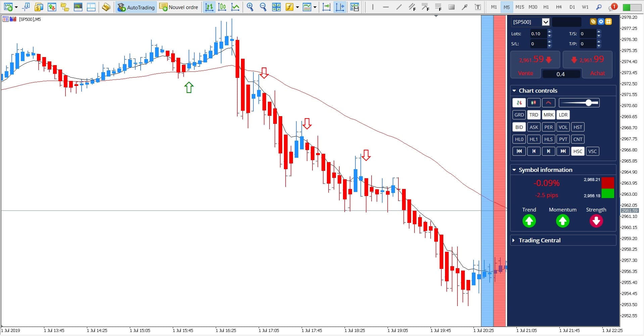The width and height of the screenshot is (644, 336).
Task: Open the SP500 symbol dropdown
Action: click(x=546, y=22)
